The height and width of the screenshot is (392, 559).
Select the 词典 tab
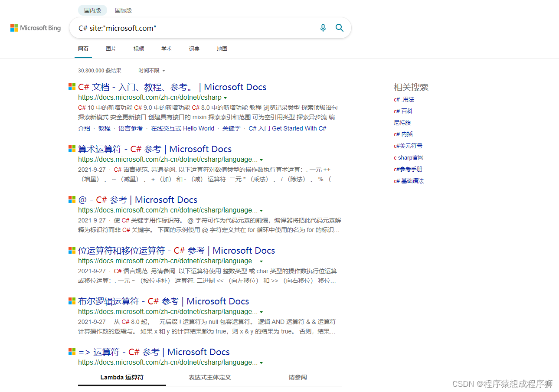click(194, 49)
